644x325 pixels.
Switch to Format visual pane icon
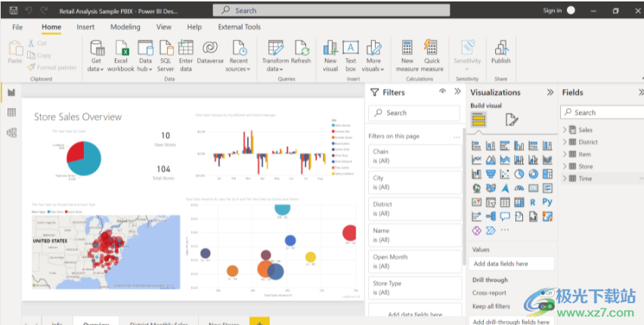click(x=511, y=119)
